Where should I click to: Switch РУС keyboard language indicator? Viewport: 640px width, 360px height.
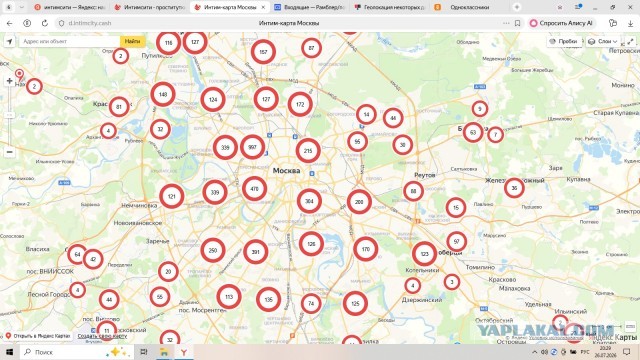tap(585, 352)
